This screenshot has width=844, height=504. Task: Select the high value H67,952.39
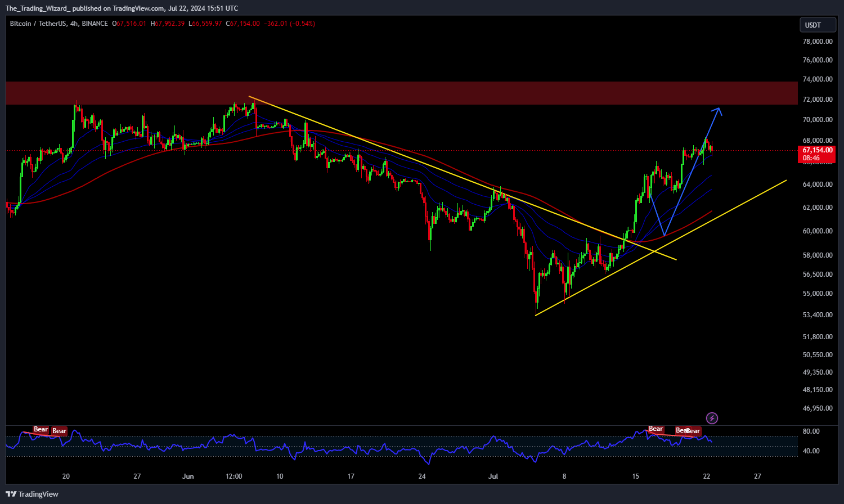coord(167,24)
